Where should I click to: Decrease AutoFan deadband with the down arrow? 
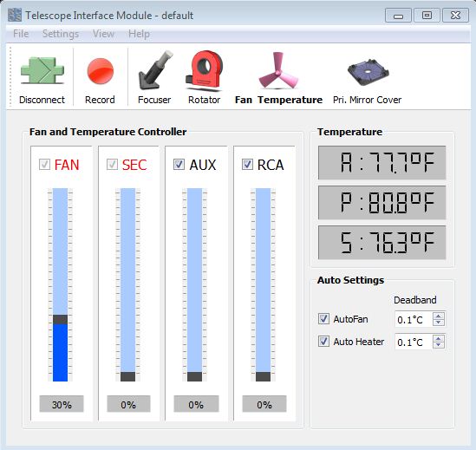[439, 323]
